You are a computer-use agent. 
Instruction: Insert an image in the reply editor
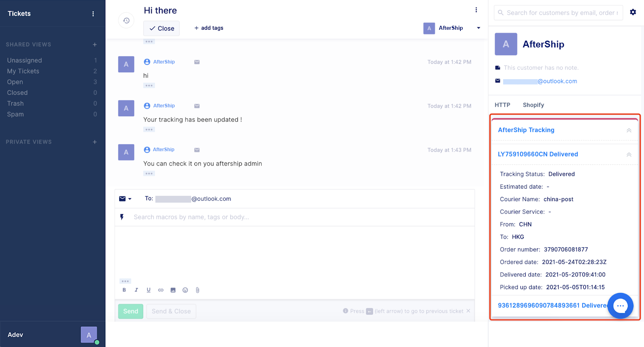(x=173, y=290)
